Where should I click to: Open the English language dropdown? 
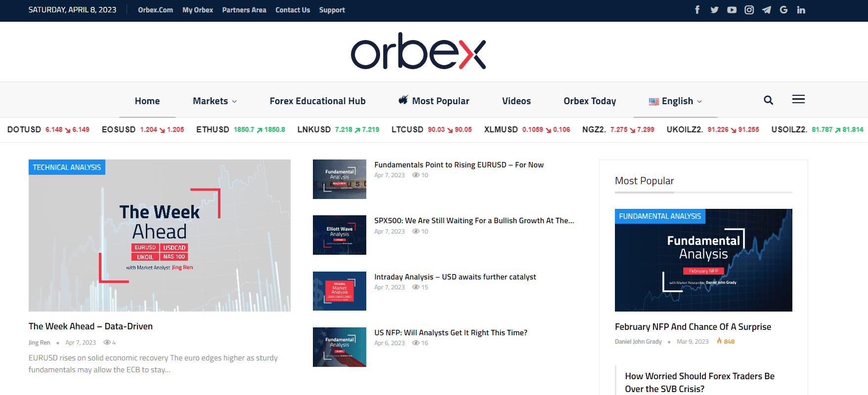pyautogui.click(x=675, y=101)
